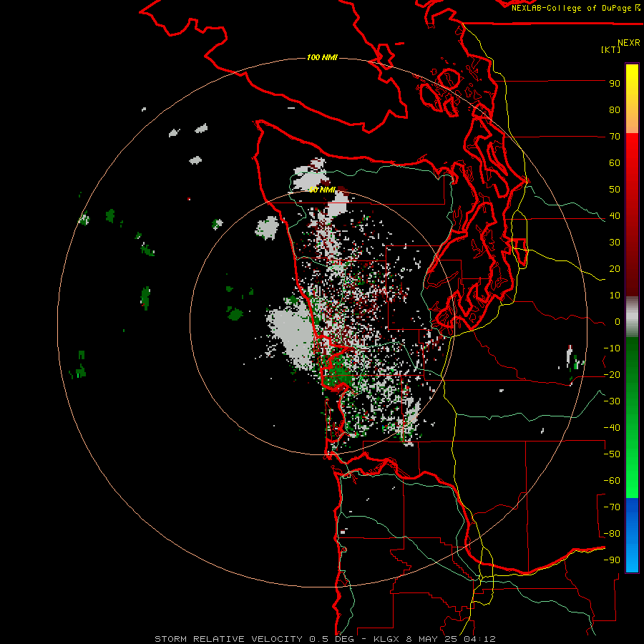Click the -90 value on velocity scale

[x=612, y=560]
